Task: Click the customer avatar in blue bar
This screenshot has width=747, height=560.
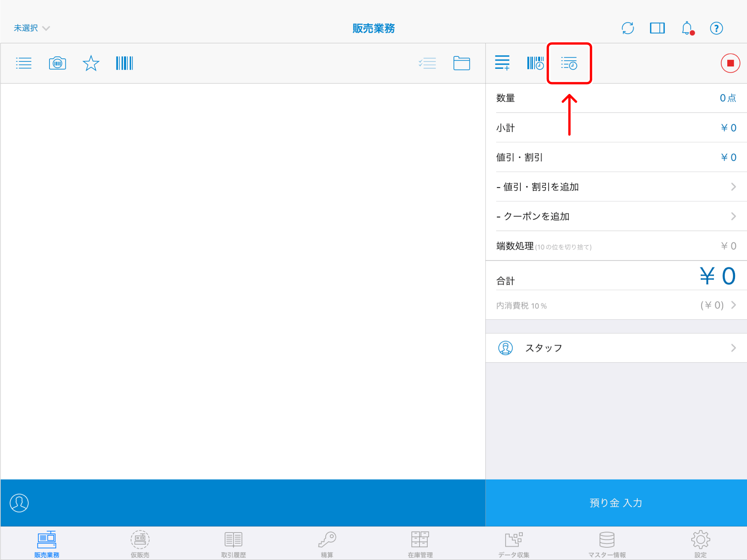Action: point(19,503)
